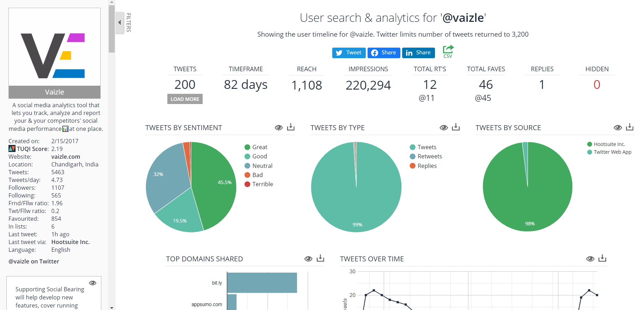Click the Twitter bird icon on Tweet button
The height and width of the screenshot is (310, 644).
coord(339,53)
